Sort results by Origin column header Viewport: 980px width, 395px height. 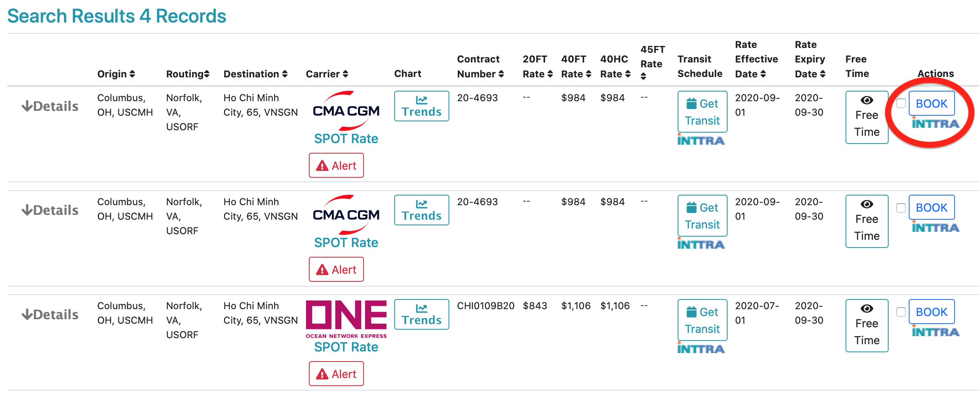116,74
